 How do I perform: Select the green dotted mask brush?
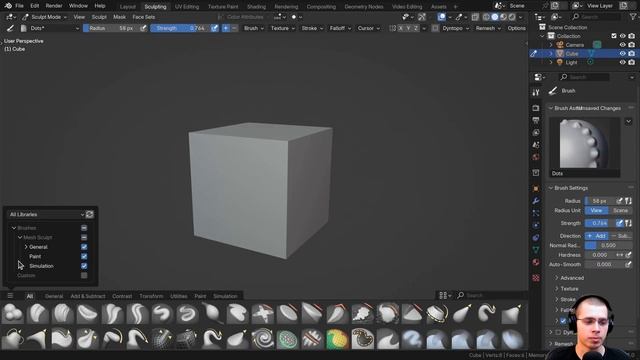tap(287, 339)
